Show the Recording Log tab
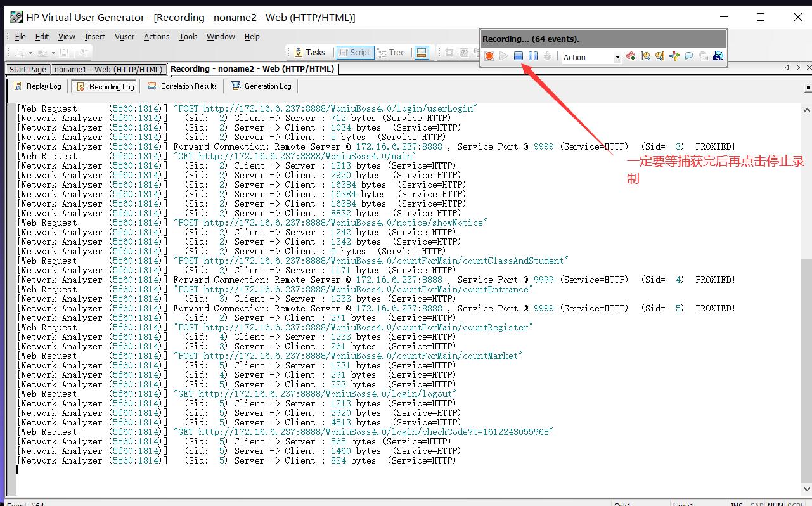Screen dimensions: 812x506 tap(105, 86)
